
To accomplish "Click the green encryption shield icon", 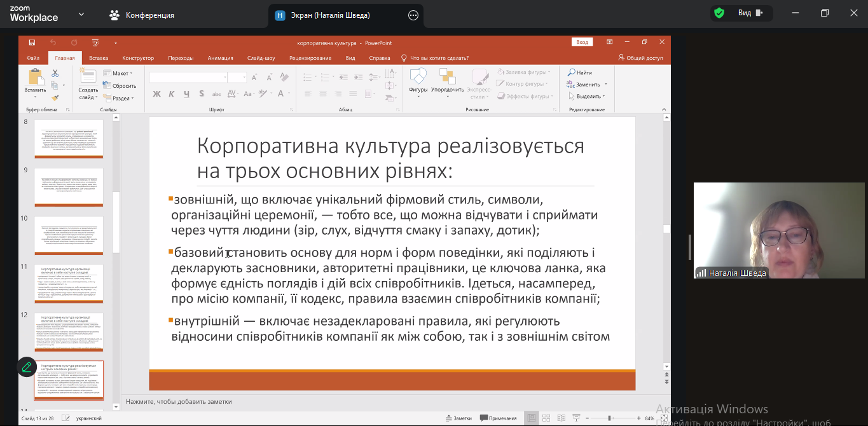I will pos(719,13).
